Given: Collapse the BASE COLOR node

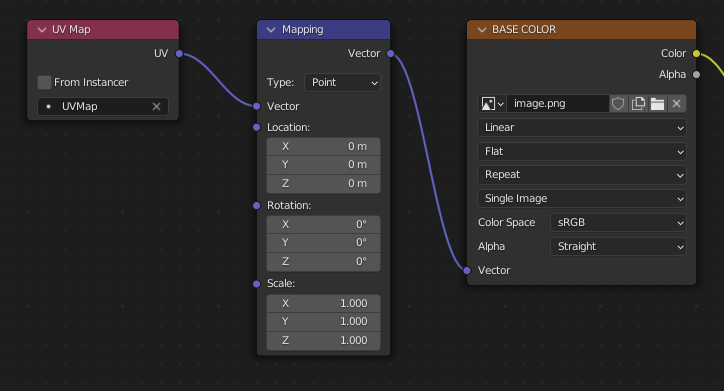Looking at the screenshot, I should point(482,30).
